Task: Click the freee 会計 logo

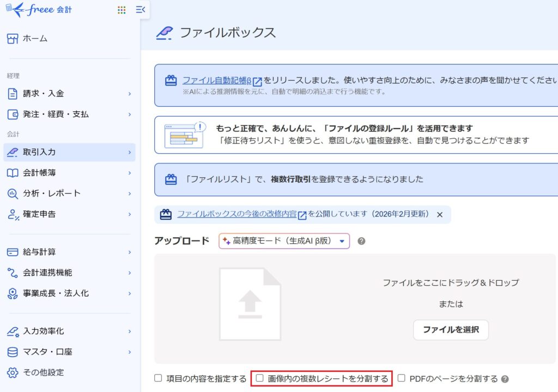Action: (38, 10)
